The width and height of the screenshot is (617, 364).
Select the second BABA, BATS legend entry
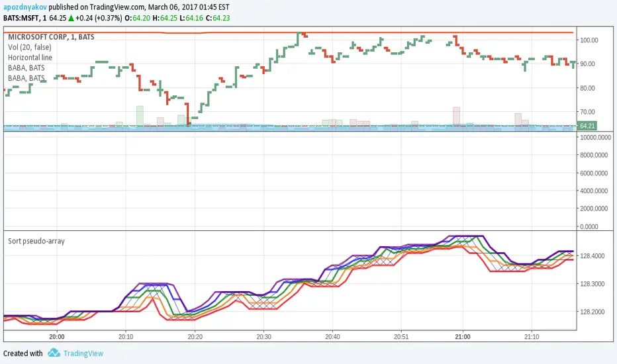pyautogui.click(x=26, y=78)
